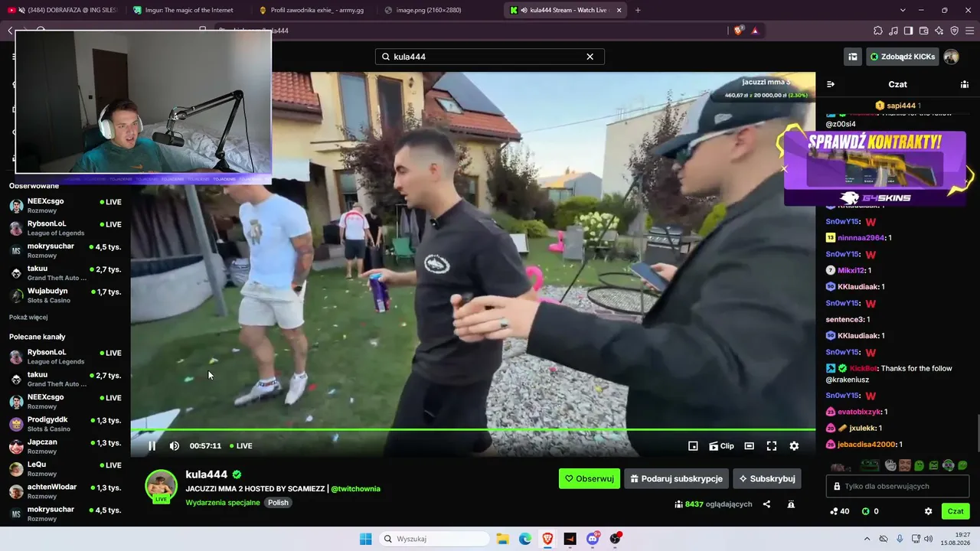The width and height of the screenshot is (980, 551).
Task: Mute the stream with the speaker icon
Action: point(175,446)
